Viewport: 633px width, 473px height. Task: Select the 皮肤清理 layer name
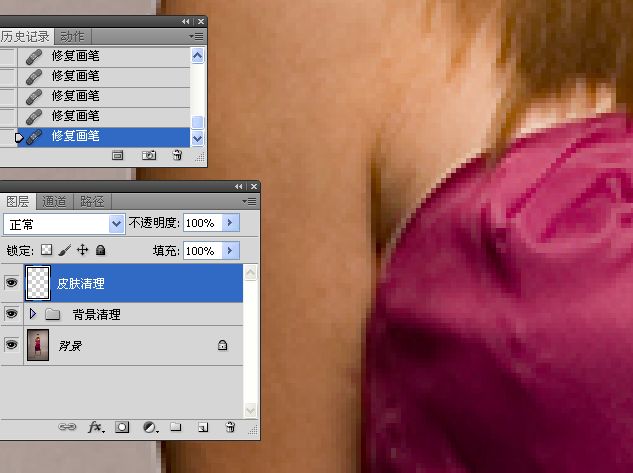[x=81, y=283]
